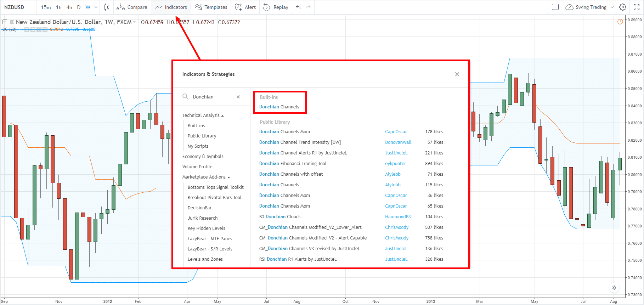
Task: Expand the DC (20) legend dropdown arrow
Action: [19, 29]
